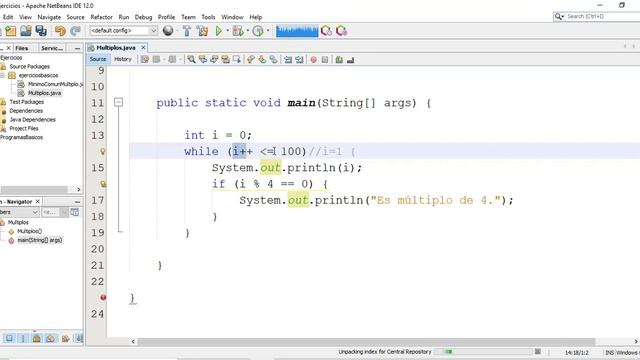Image resolution: width=640 pixels, height=360 pixels.
Task: Click the red Start Macro Recording icon
Action: click(313, 60)
